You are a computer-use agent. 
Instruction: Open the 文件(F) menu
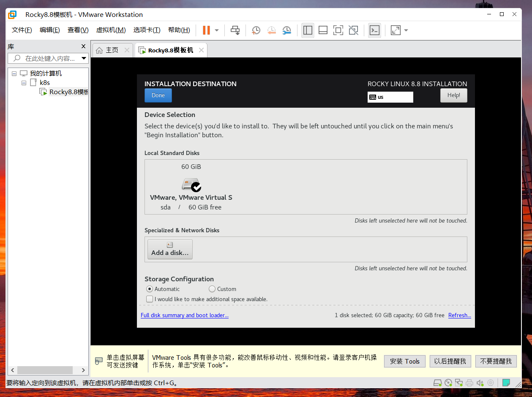click(x=22, y=30)
